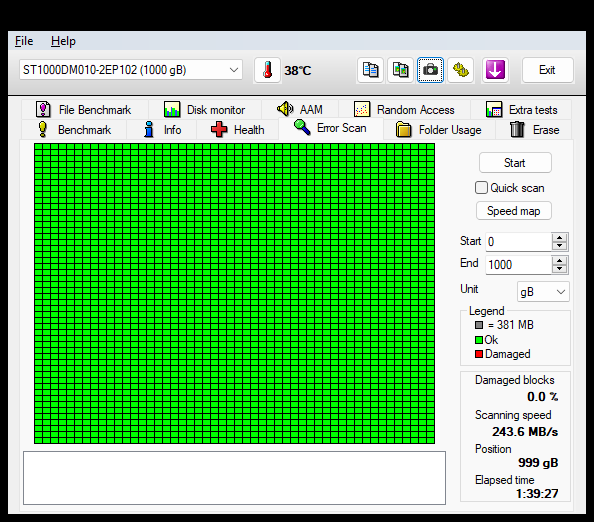Click the empty log box below the map
The height and width of the screenshot is (522, 594).
[234, 478]
